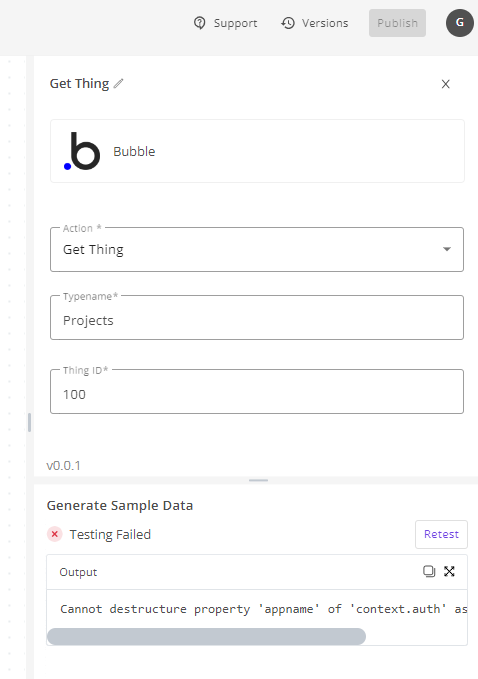Viewport: 478px width, 679px height.
Task: Open the Action dropdown arrow
Action: pos(447,249)
